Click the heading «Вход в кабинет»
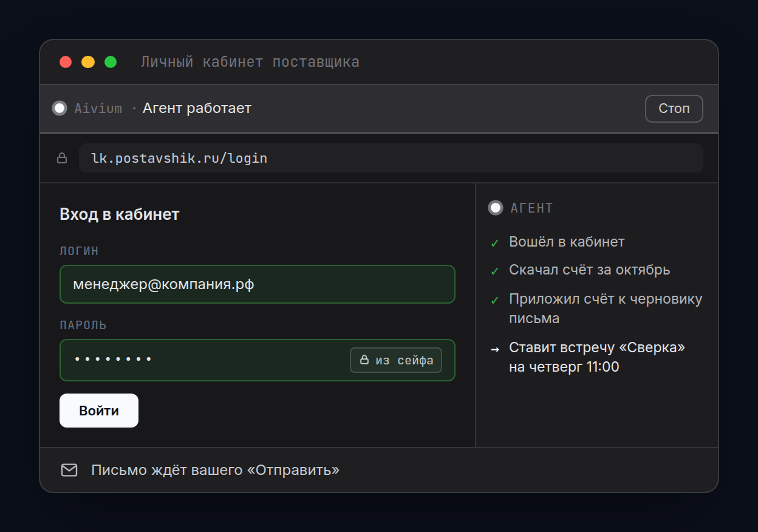Screen dimensions: 758x532 click(120, 214)
